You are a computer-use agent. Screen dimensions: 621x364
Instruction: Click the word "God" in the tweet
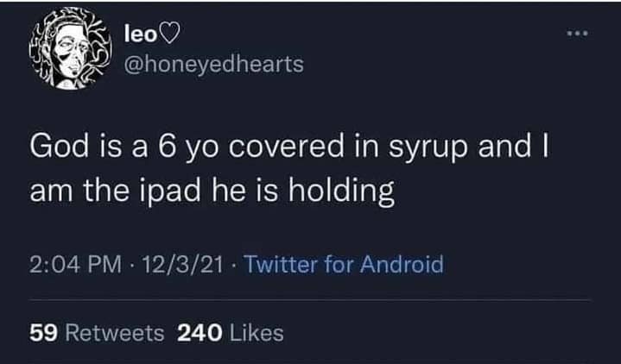59,147
